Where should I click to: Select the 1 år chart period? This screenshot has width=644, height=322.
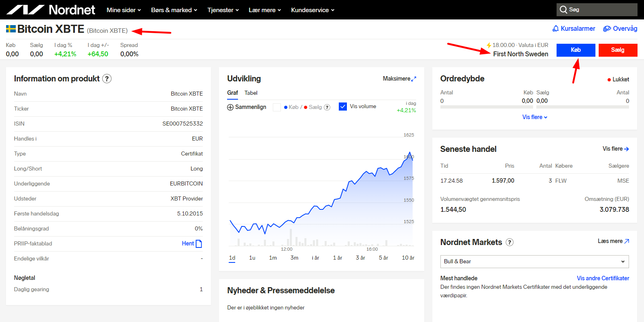pos(338,258)
